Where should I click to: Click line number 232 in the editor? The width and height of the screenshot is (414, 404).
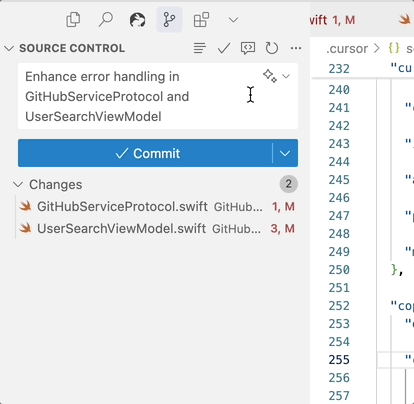click(339, 69)
